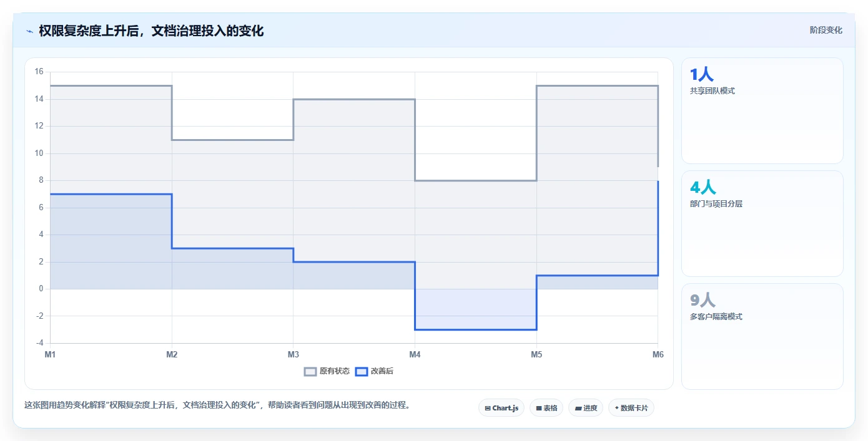The image size is (868, 441).
Task: Toggle the 改善后 legend swatch
Action: pos(361,371)
